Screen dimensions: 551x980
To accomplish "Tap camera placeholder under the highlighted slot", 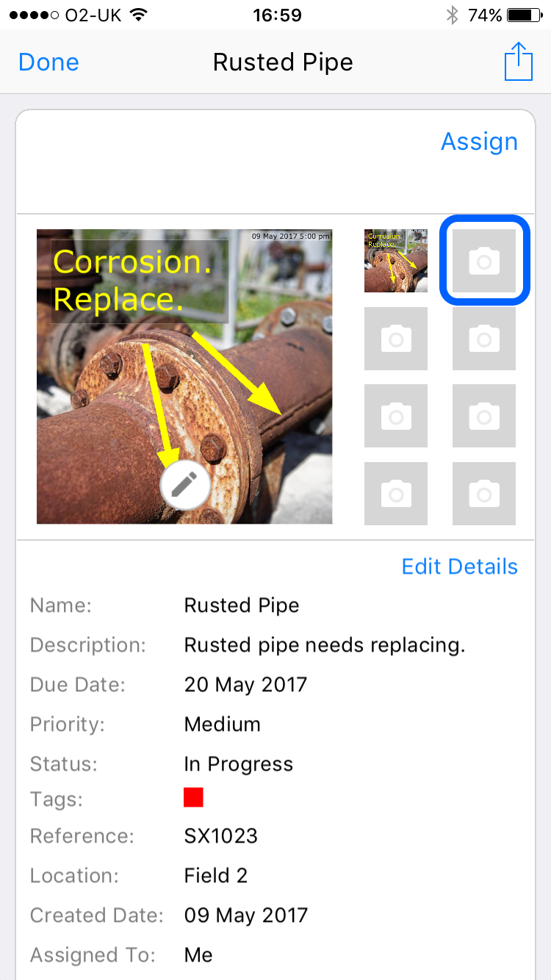I will (x=484, y=339).
